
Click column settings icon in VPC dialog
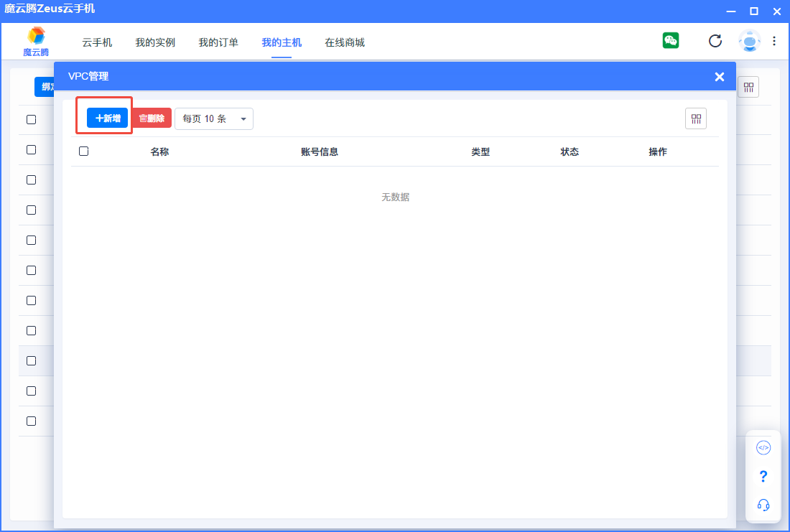coord(695,119)
